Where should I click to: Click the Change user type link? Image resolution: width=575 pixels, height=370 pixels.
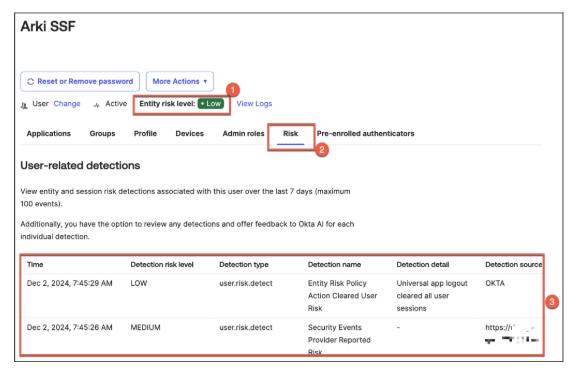pos(67,104)
